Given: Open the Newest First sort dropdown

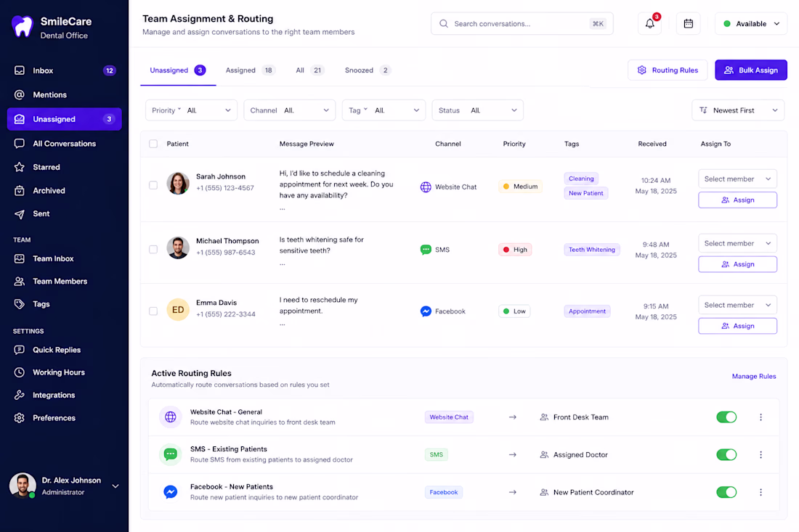Looking at the screenshot, I should [738, 110].
